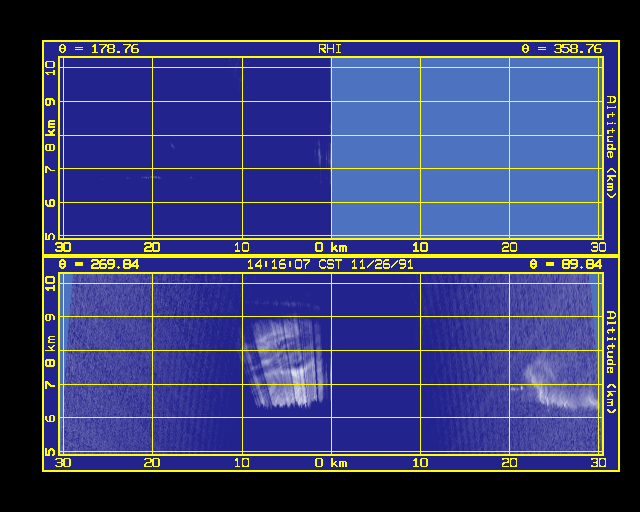640x512 pixels.
Task: Click range label "30" on the θ = 89.84 side
Action: [598, 463]
